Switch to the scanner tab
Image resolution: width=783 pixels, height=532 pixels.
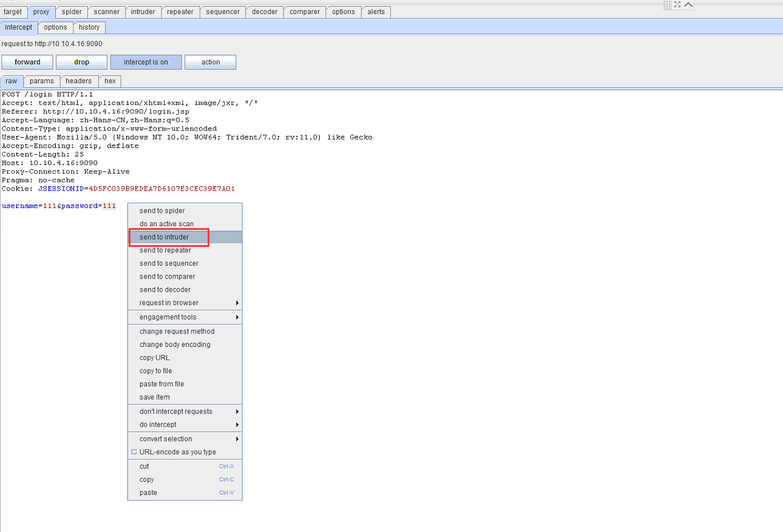107,12
